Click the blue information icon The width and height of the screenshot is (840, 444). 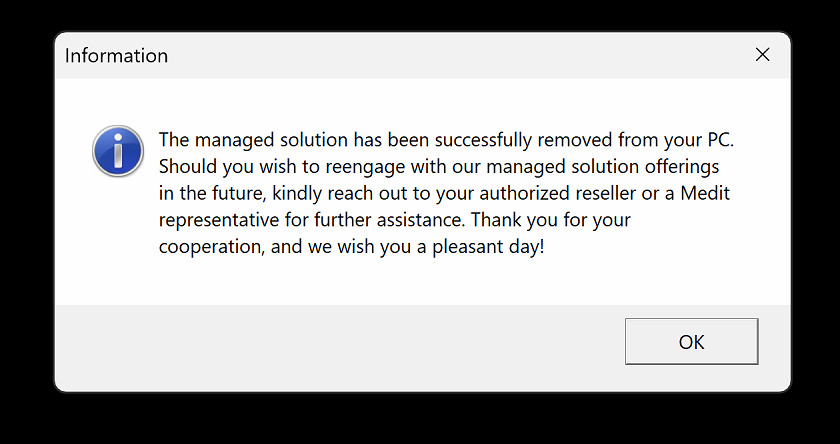pyautogui.click(x=118, y=151)
